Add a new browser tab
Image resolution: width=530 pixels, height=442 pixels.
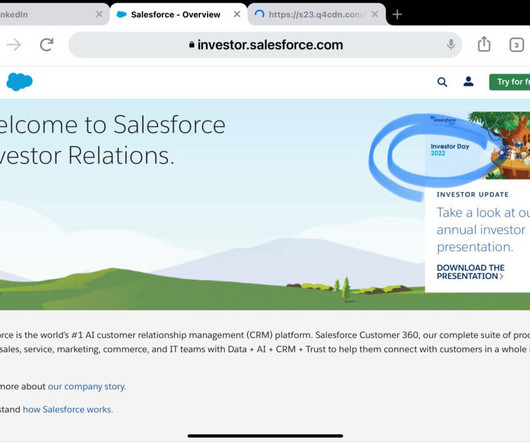(x=397, y=15)
